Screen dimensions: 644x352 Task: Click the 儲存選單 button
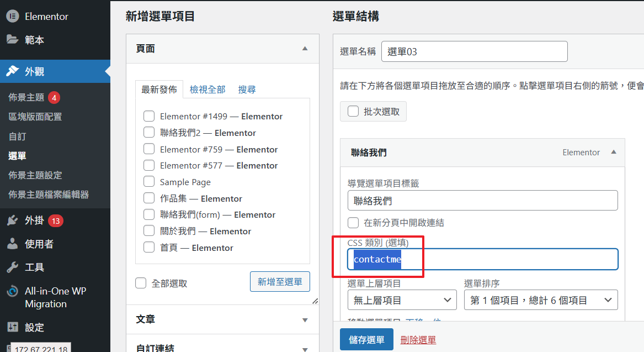tap(366, 339)
